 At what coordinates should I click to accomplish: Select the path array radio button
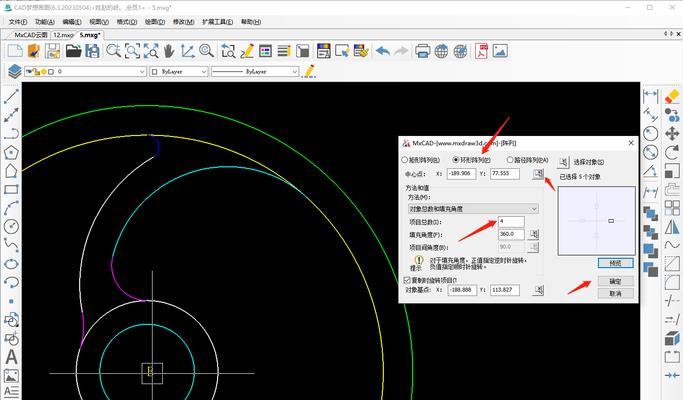(510, 160)
